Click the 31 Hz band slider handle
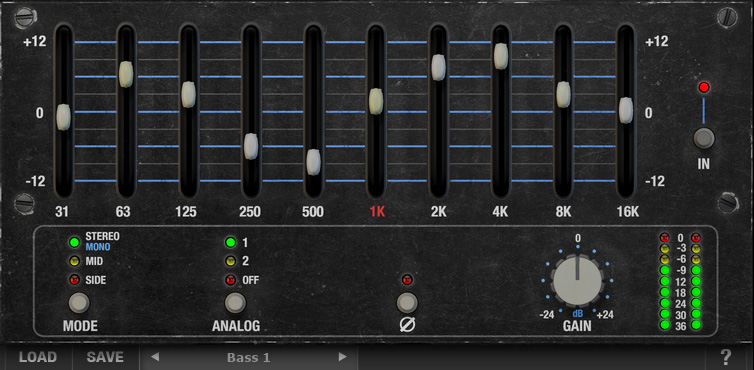This screenshot has height=370, width=754. (63, 117)
